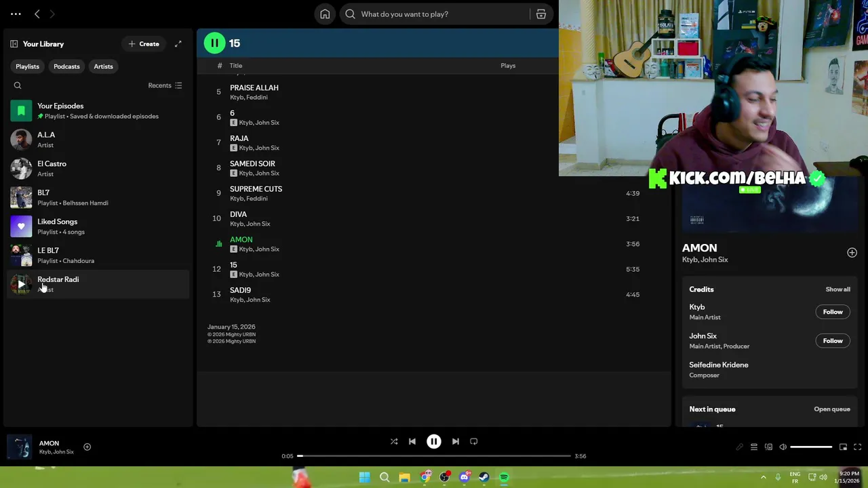The height and width of the screenshot is (488, 868).
Task: Filter library by Artists
Action: (104, 66)
